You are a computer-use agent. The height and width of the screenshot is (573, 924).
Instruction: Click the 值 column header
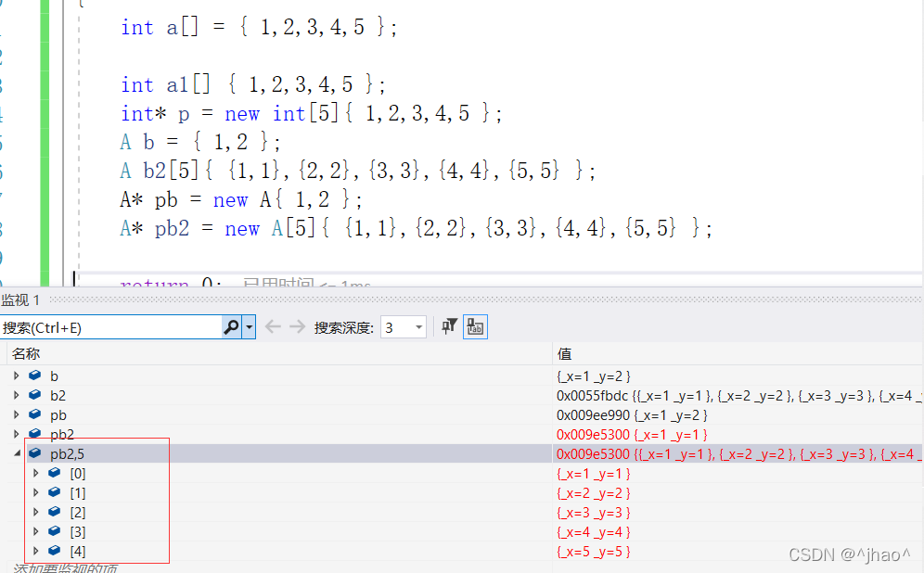click(x=564, y=353)
